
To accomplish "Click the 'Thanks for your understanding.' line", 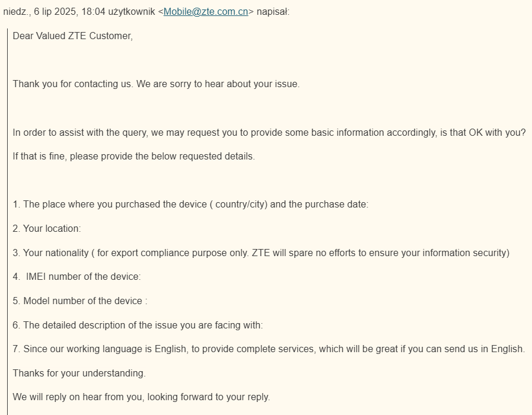I will pos(79,373).
